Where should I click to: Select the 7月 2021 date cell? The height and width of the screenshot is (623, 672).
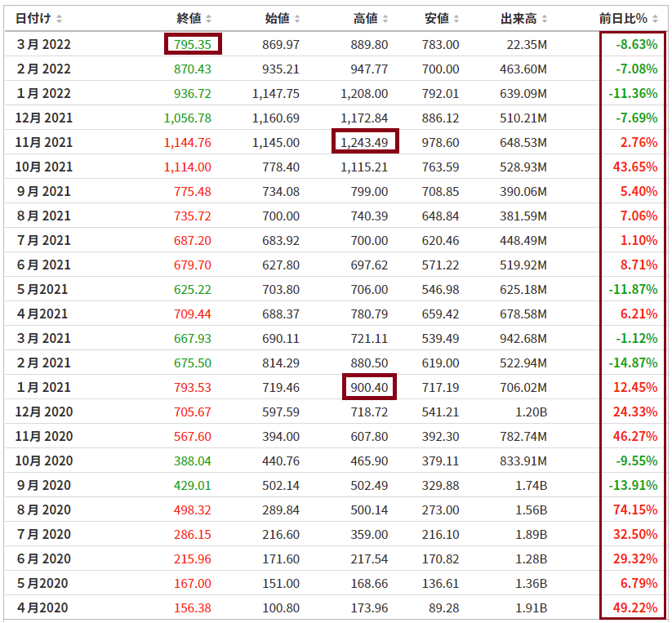tap(44, 240)
